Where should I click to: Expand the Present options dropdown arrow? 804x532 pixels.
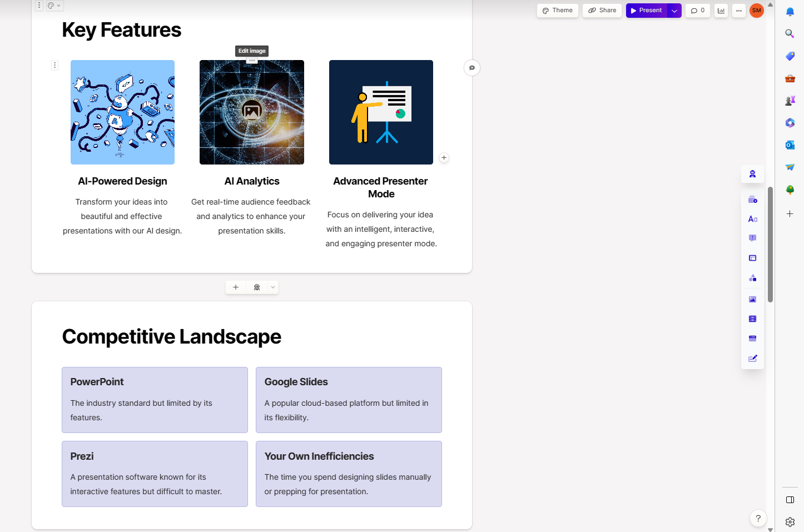tap(674, 11)
